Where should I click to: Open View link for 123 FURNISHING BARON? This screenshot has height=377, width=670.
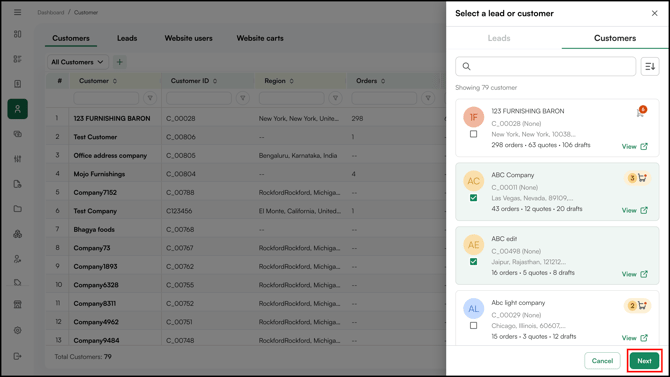click(x=635, y=147)
